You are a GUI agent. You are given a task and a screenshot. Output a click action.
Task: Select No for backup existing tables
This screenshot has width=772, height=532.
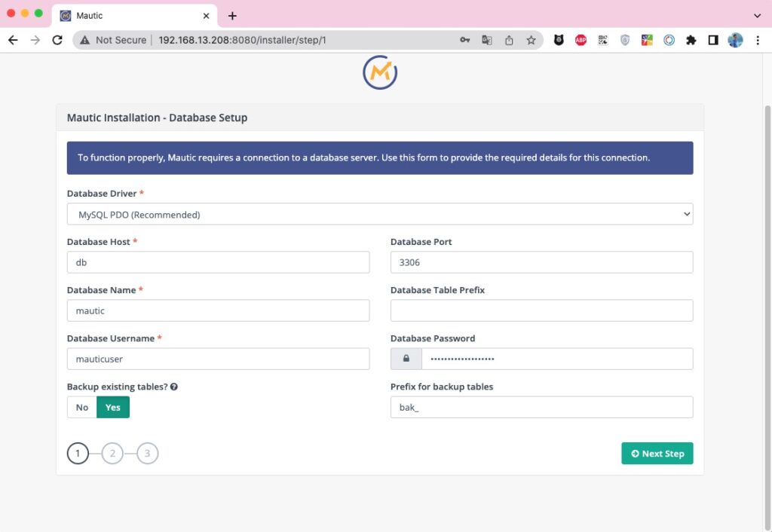coord(81,408)
